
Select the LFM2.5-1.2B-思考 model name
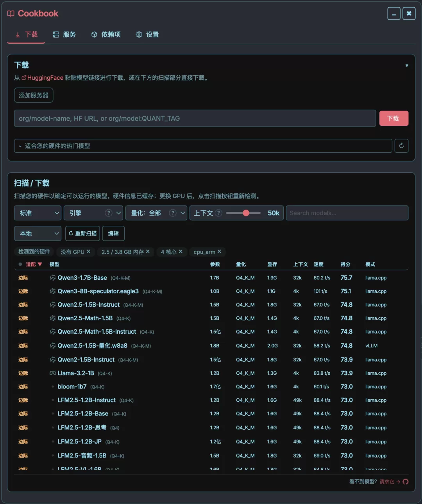pos(82,428)
